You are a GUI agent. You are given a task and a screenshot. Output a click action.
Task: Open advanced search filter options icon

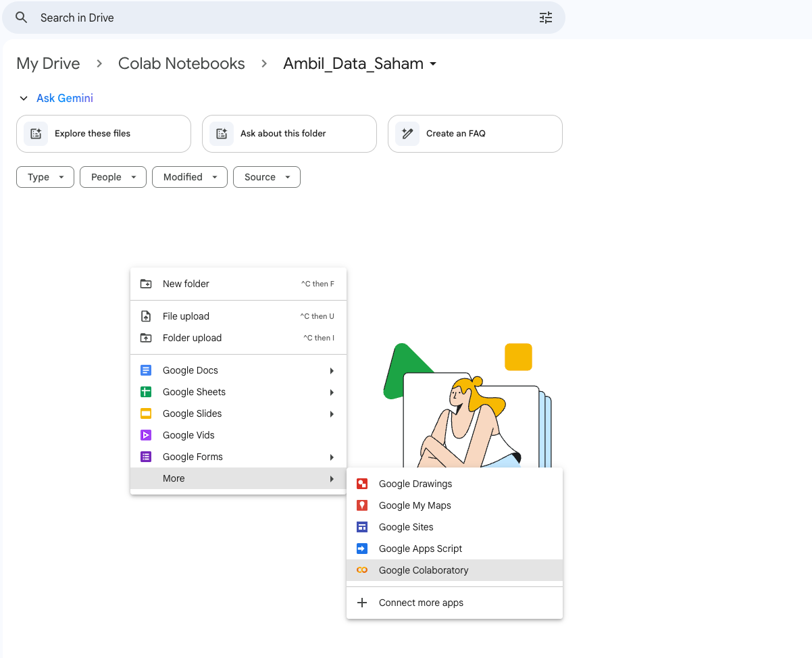pyautogui.click(x=546, y=18)
